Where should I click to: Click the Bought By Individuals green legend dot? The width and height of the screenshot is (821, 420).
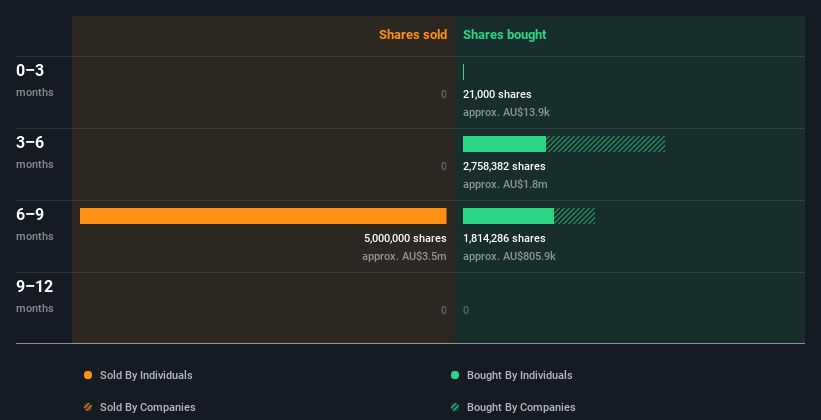[x=455, y=375]
